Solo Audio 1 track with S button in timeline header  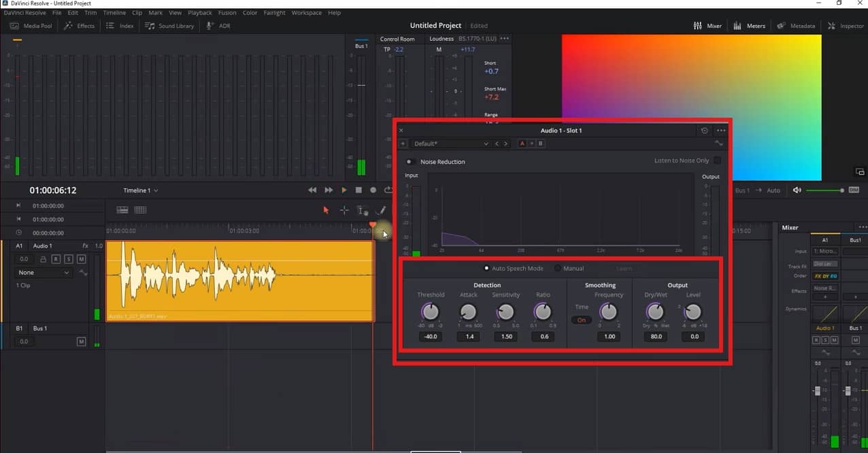coord(69,259)
